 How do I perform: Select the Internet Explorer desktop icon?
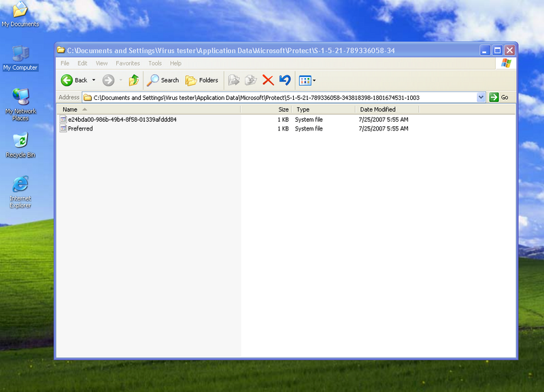tap(20, 192)
